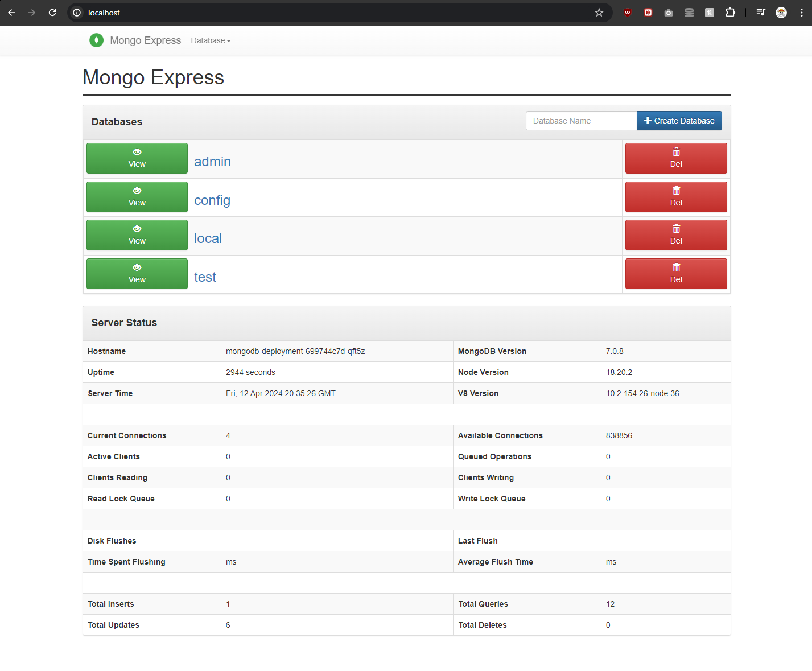Image resolution: width=812 pixels, height=671 pixels.
Task: Click the Server Status heading
Action: (124, 323)
